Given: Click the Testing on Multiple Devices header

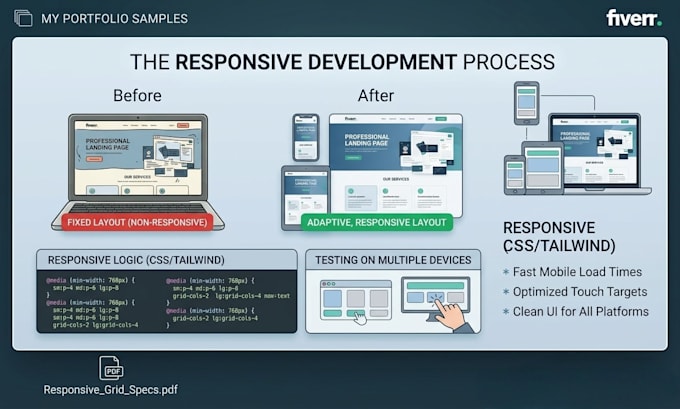Looking at the screenshot, I should [393, 260].
